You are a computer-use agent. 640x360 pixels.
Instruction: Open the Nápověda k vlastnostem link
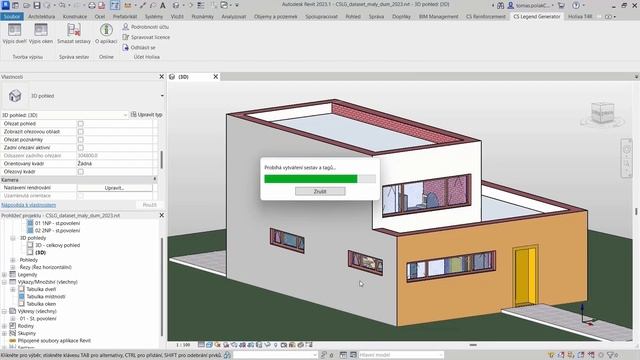[29, 205]
